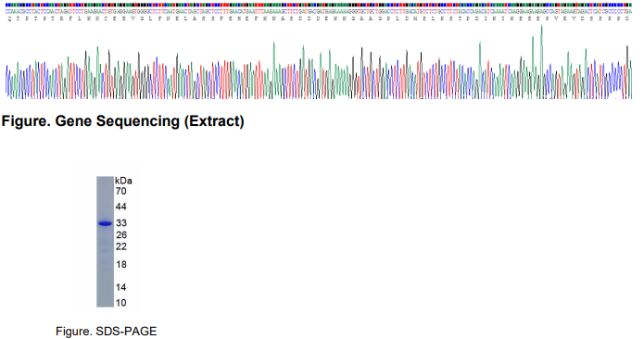The height and width of the screenshot is (339, 644).
Task: Click the amino acid translation row
Action: pyautogui.click(x=319, y=19)
